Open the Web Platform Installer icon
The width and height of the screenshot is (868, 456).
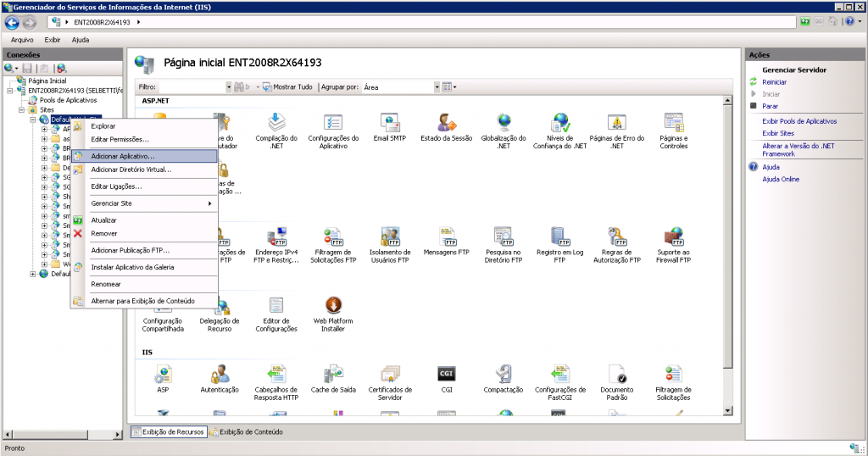[x=333, y=314]
